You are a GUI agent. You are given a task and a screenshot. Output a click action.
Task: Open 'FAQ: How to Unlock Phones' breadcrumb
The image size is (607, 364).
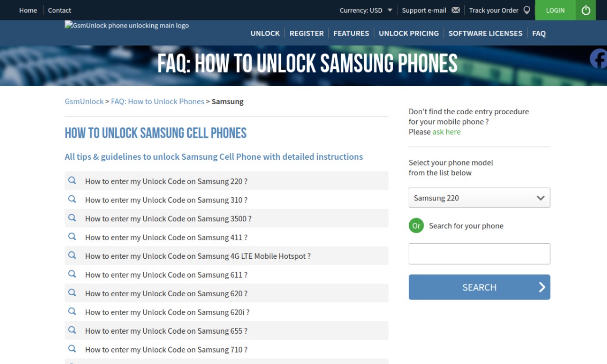[157, 101]
